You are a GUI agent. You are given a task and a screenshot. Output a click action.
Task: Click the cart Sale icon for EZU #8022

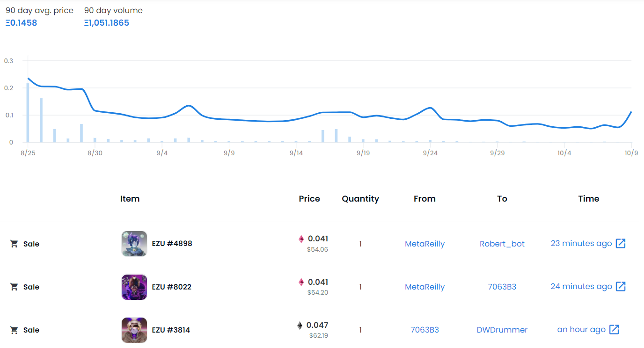pyautogui.click(x=15, y=287)
